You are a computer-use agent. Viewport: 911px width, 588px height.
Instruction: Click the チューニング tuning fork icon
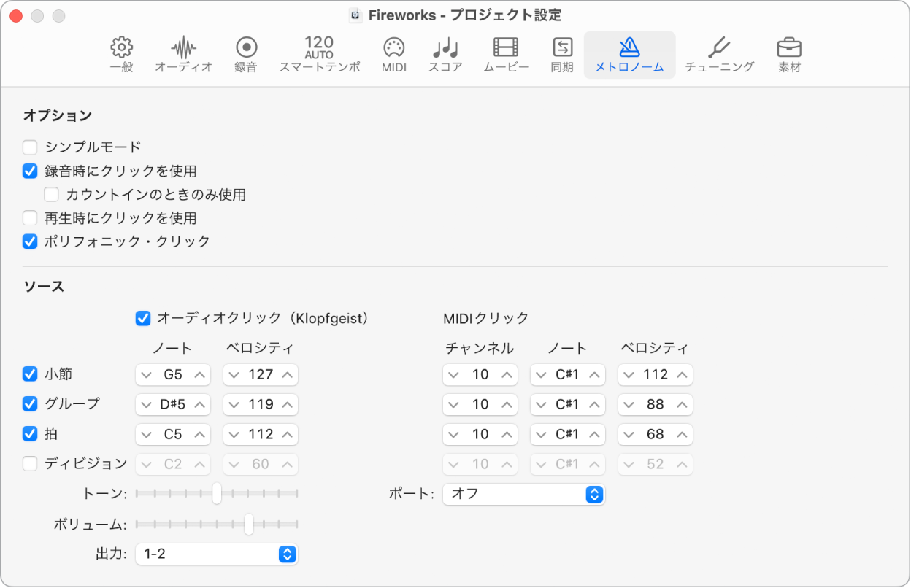719,53
